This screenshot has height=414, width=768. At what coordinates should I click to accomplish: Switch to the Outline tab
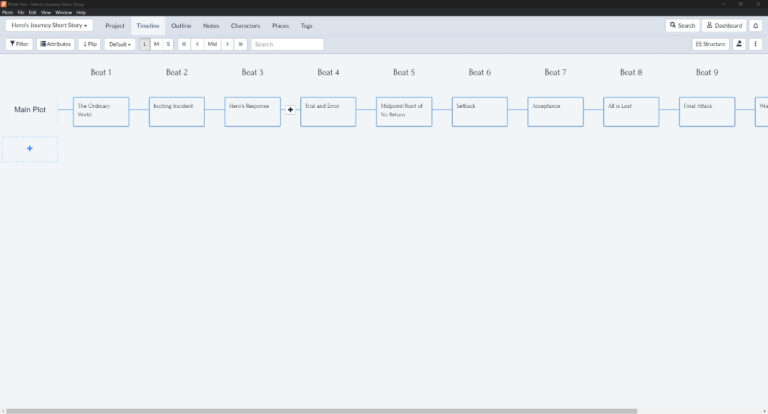(181, 25)
